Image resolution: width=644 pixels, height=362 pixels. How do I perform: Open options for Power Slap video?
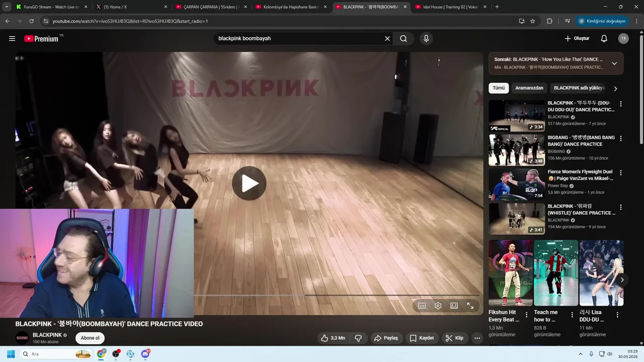tap(621, 172)
